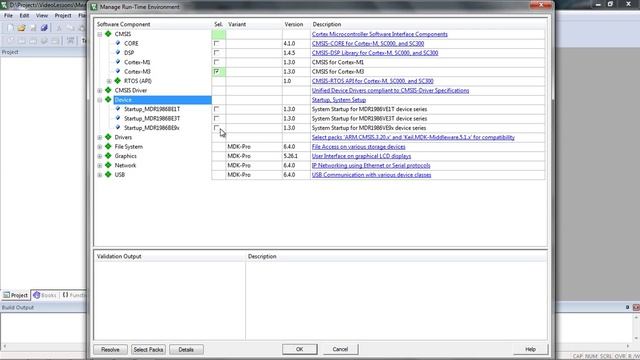Click the USB green diamond icon
This screenshot has height=360, width=640.
click(x=108, y=175)
